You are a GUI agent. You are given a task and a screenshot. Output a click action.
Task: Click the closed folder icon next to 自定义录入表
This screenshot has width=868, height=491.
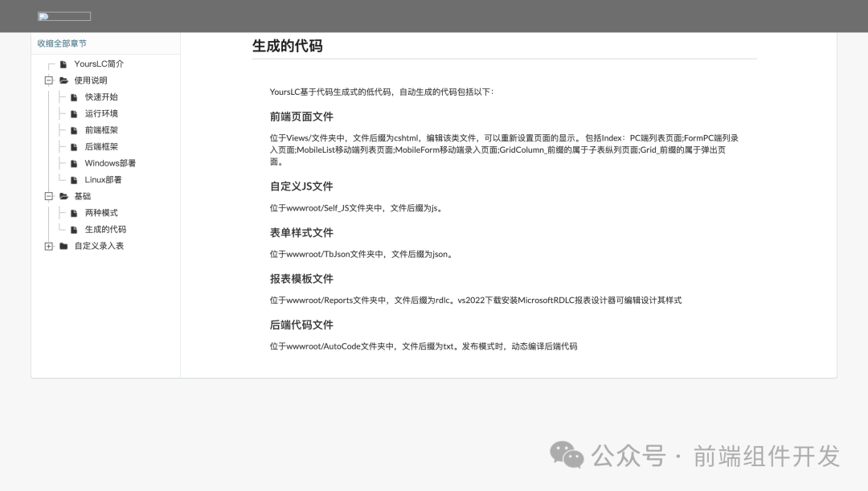point(63,245)
